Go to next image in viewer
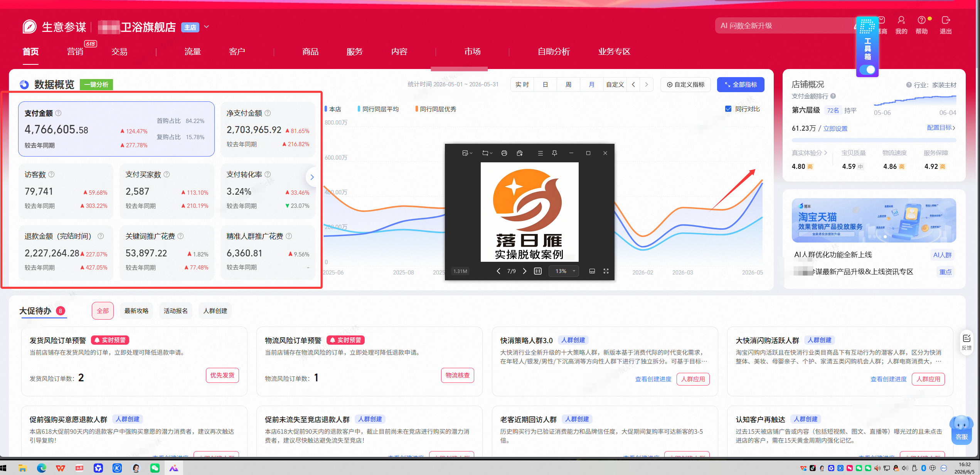Screen dimensions: 980x475 pos(525,271)
